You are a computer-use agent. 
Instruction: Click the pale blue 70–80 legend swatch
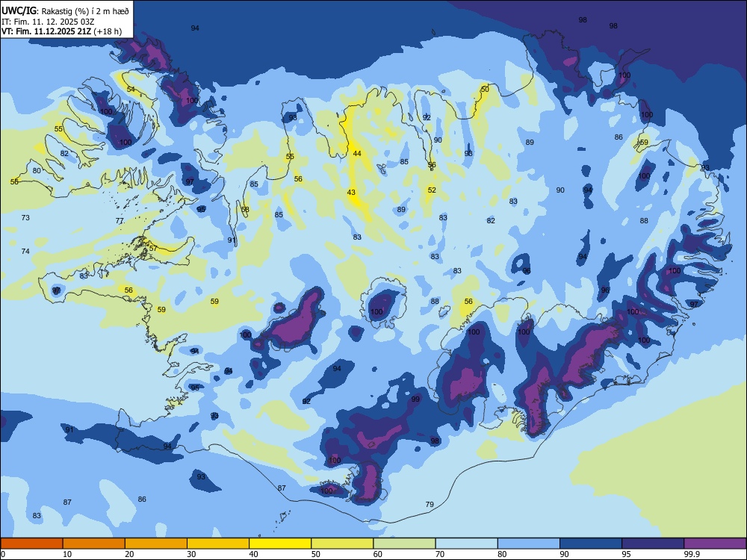(466, 544)
